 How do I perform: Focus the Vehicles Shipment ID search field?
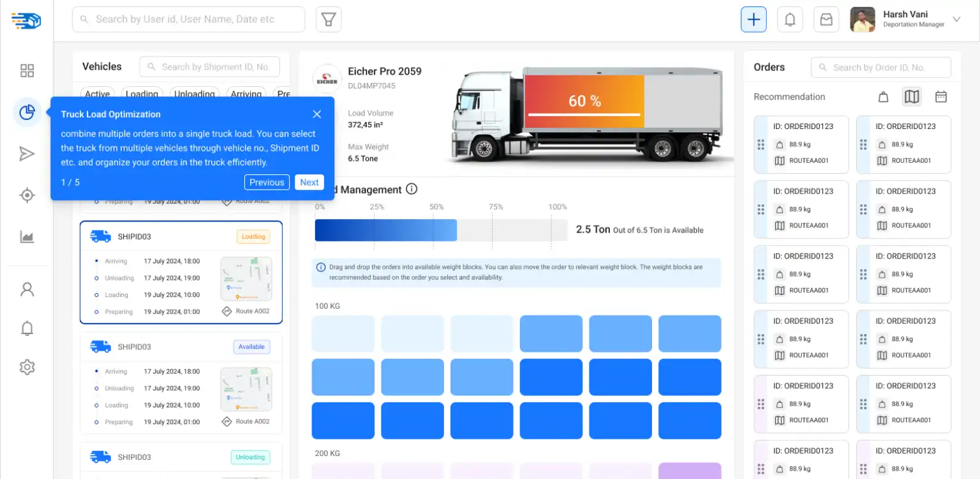[x=209, y=66]
